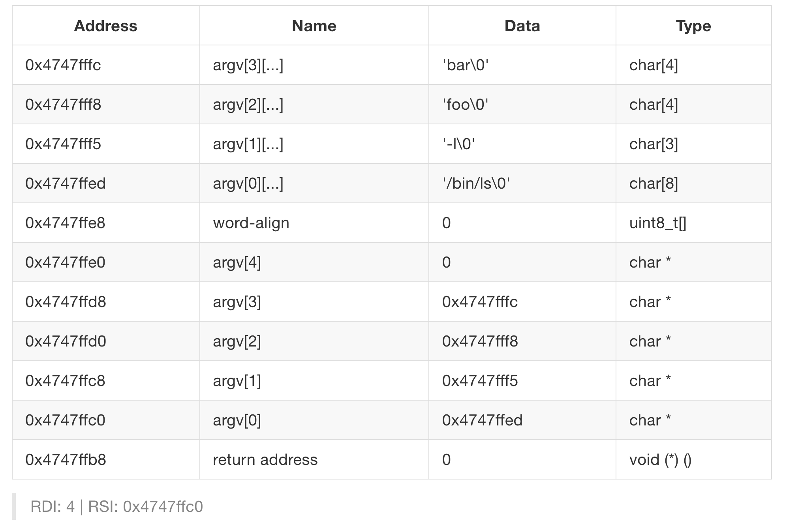This screenshot has width=785, height=532.
Task: Select the Data column header
Action: click(522, 26)
